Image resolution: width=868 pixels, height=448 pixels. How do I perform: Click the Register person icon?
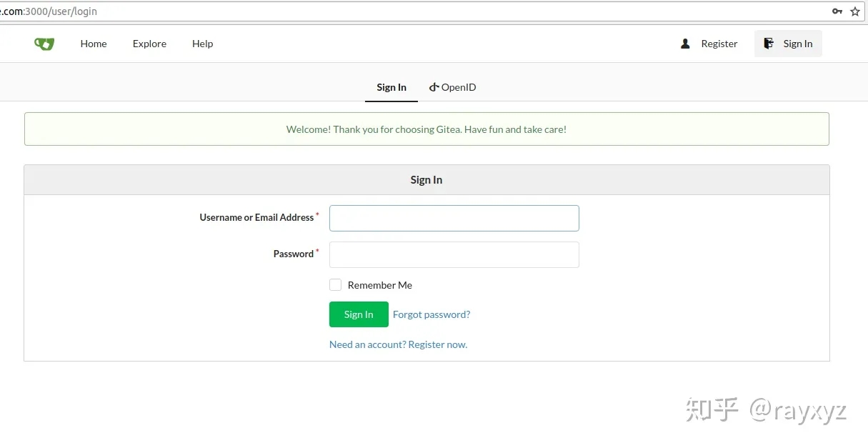click(685, 44)
